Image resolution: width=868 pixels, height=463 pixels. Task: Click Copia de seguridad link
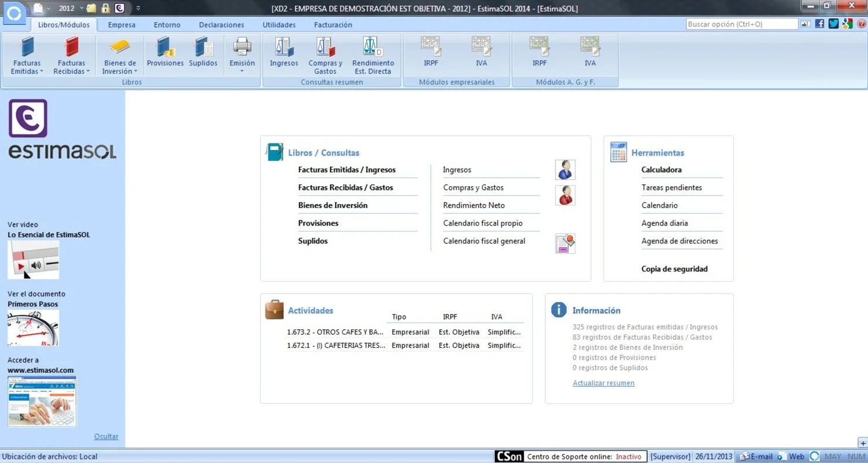(674, 269)
